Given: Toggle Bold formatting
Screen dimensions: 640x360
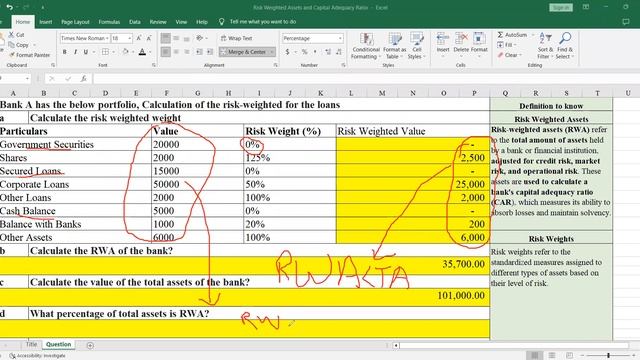Looking at the screenshot, I should pyautogui.click(x=64, y=52).
